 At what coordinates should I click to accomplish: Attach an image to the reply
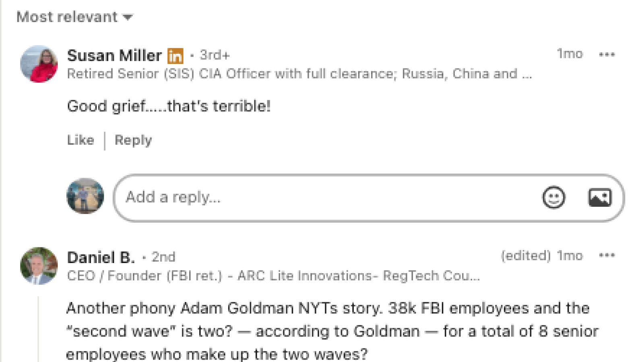[600, 197]
